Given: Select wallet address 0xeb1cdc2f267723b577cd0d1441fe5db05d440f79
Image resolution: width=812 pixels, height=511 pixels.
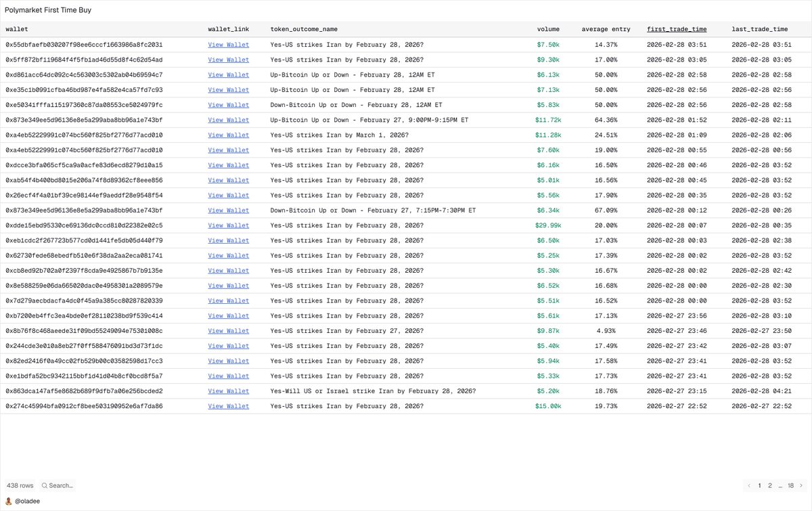Looking at the screenshot, I should pyautogui.click(x=84, y=240).
